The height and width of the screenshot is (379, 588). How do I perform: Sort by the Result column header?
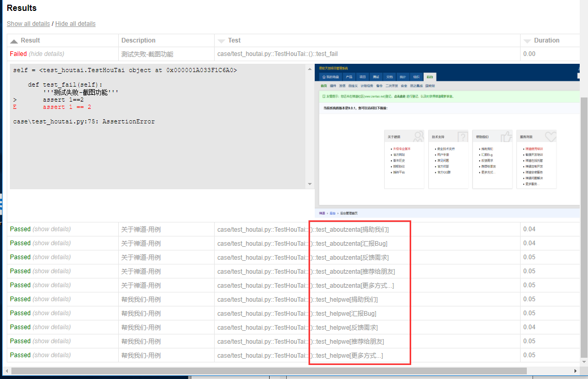(31, 40)
